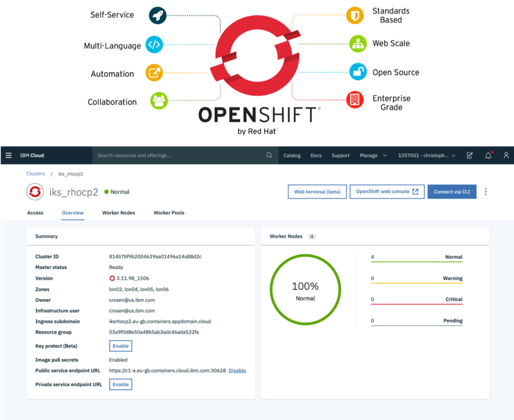Switch to the Worker Pools tab
514x420 pixels.
point(169,213)
